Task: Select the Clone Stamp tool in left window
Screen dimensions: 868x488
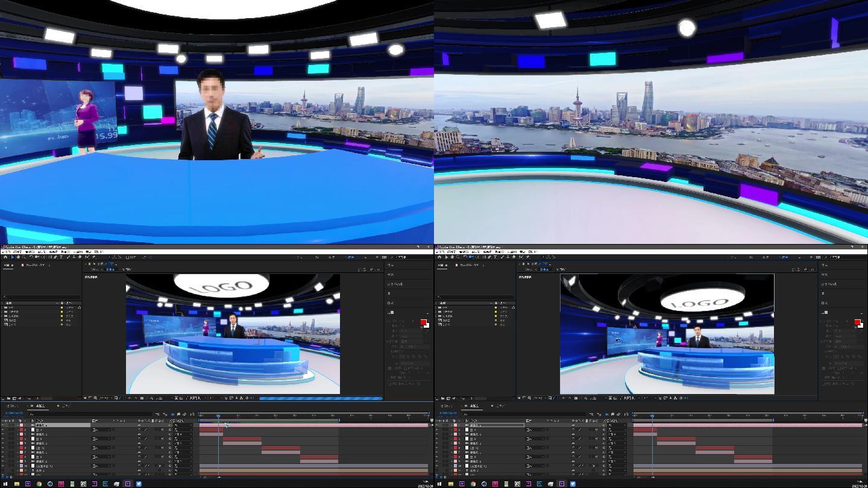Action: [74, 257]
